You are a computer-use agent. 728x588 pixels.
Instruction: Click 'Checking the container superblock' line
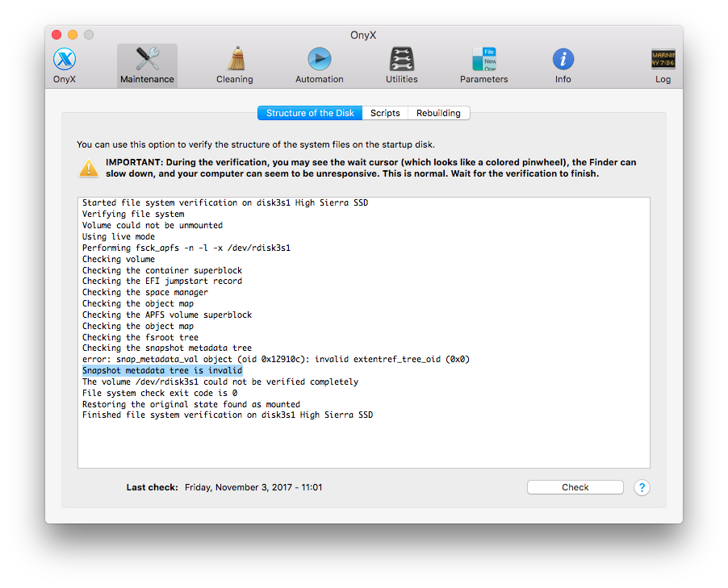[162, 270]
